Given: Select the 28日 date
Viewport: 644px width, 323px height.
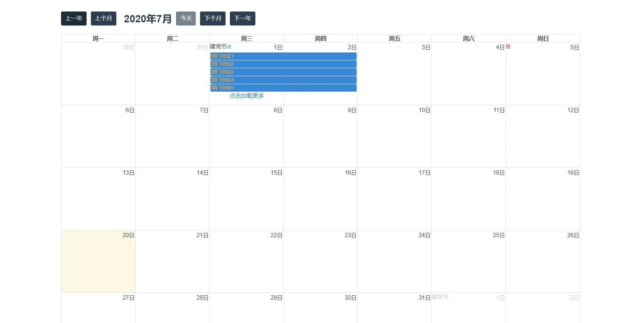Looking at the screenshot, I should pyautogui.click(x=202, y=298).
